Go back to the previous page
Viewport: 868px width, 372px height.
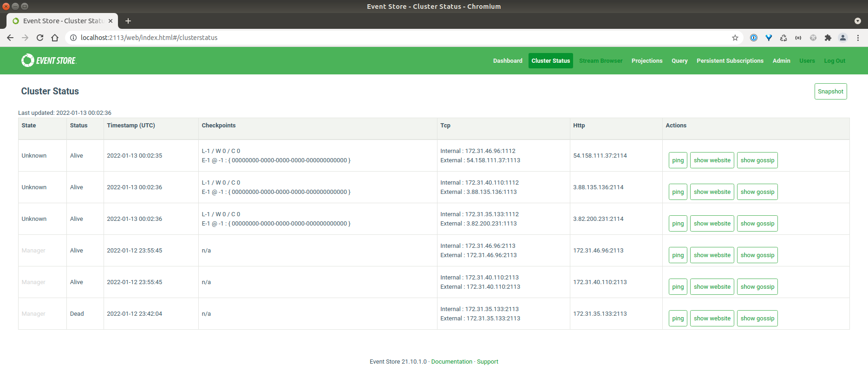tap(10, 38)
